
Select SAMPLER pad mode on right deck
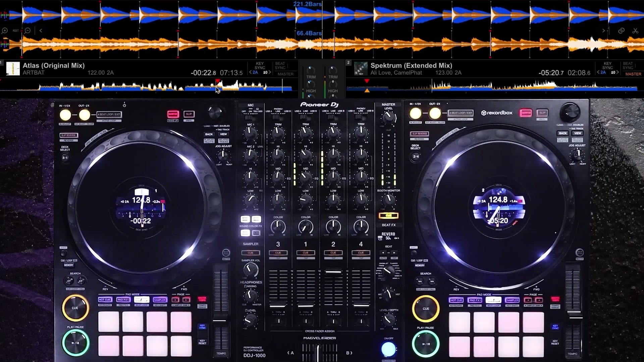coord(512,300)
